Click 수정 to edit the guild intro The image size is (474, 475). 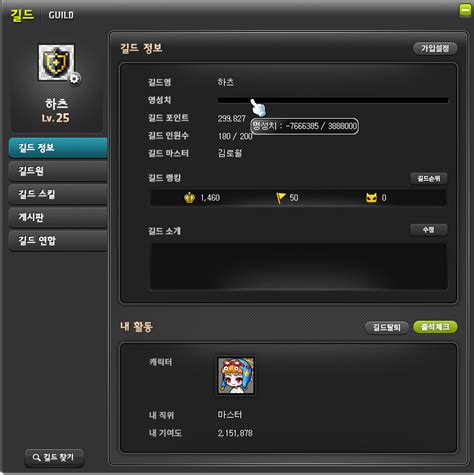(x=429, y=230)
